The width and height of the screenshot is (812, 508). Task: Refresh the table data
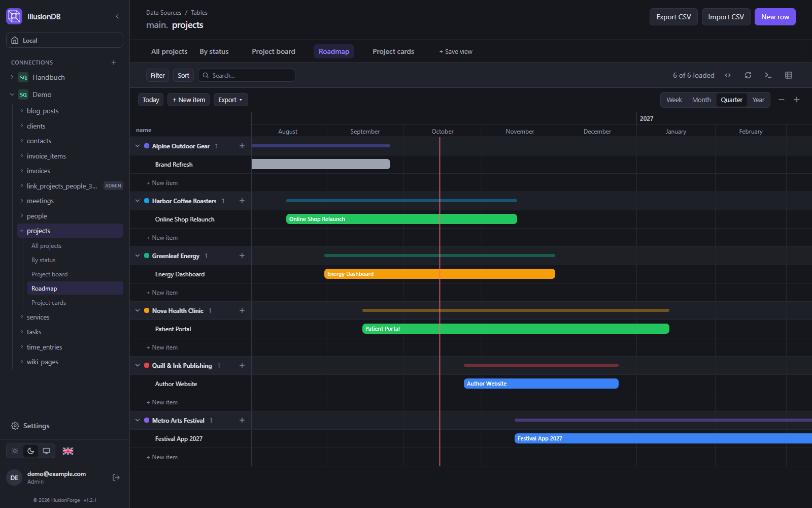[x=748, y=75]
